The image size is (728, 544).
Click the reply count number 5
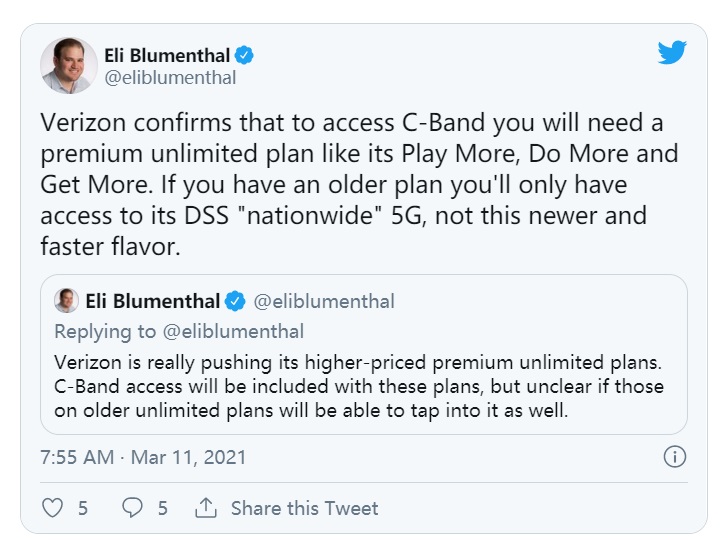tap(162, 508)
